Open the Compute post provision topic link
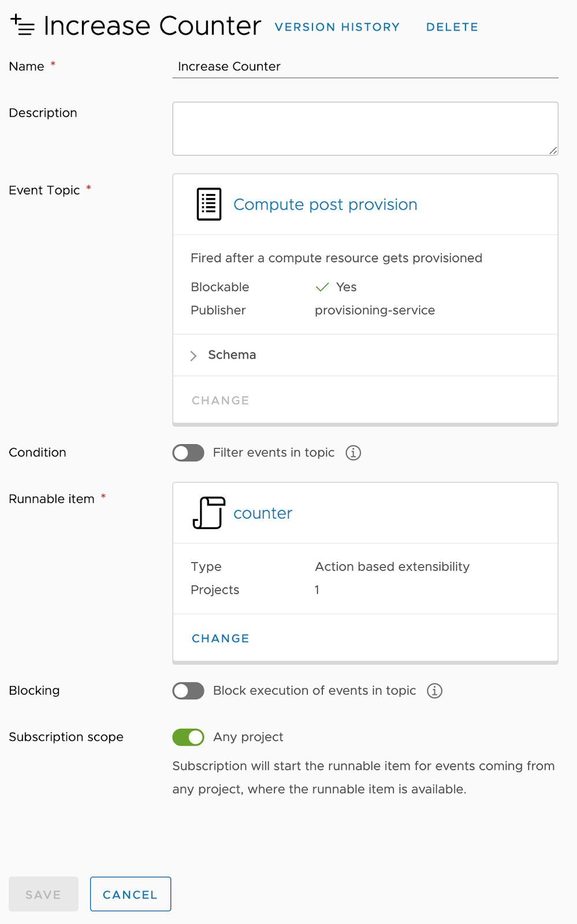Screen dimensions: 577x924 point(325,204)
